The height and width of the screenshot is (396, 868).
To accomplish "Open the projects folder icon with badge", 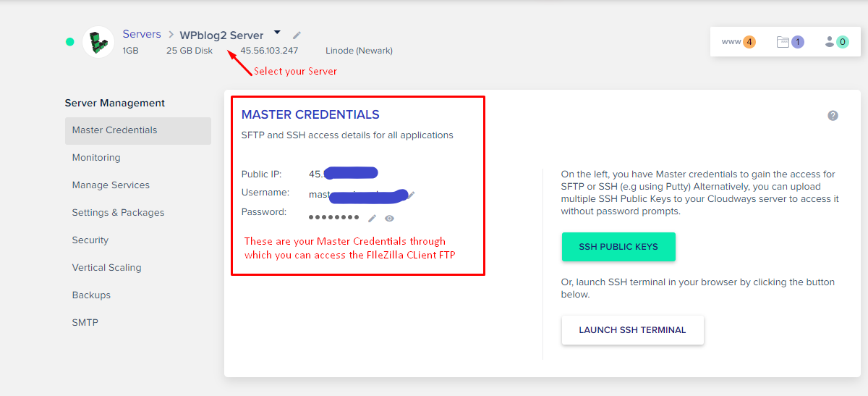I will 790,42.
